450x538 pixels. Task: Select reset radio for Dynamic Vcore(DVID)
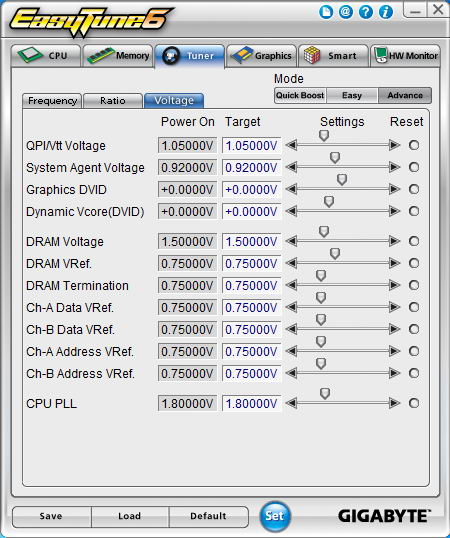click(x=414, y=211)
